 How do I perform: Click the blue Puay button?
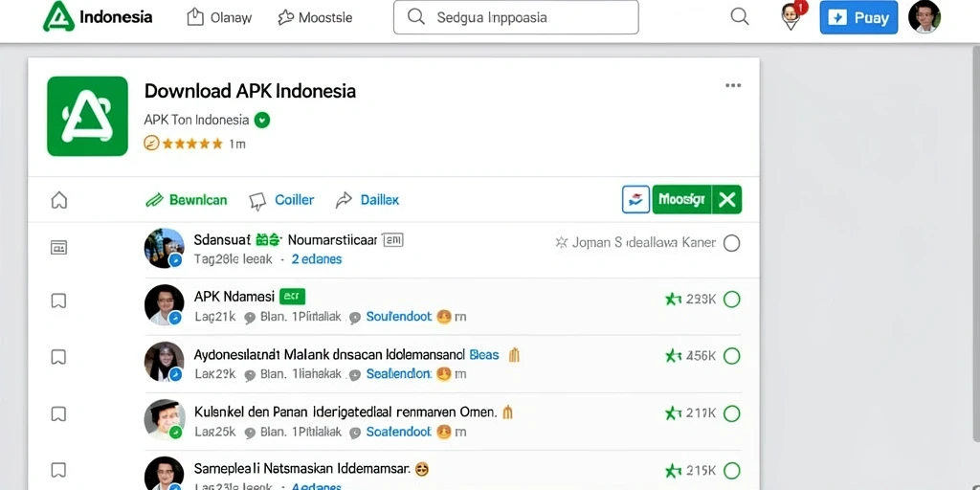click(858, 17)
